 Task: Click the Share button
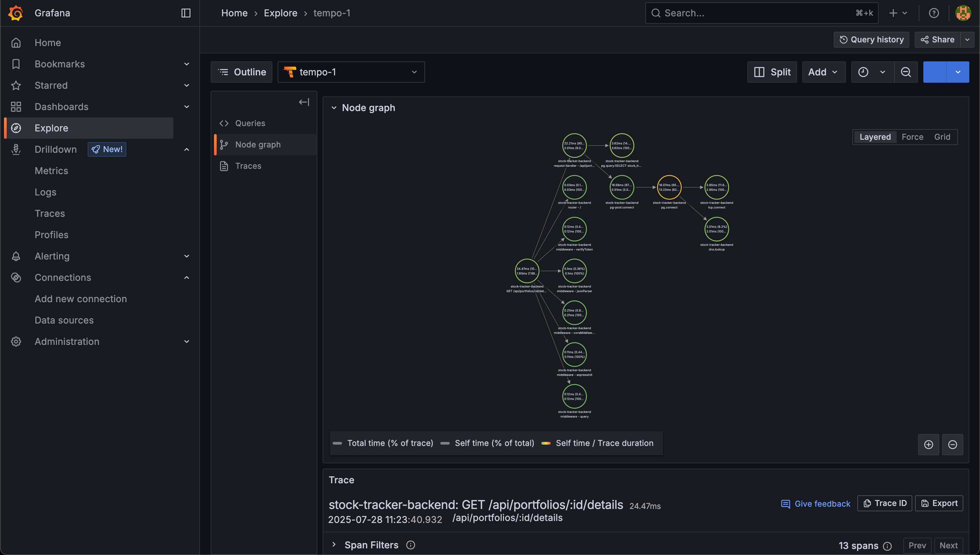tap(937, 40)
